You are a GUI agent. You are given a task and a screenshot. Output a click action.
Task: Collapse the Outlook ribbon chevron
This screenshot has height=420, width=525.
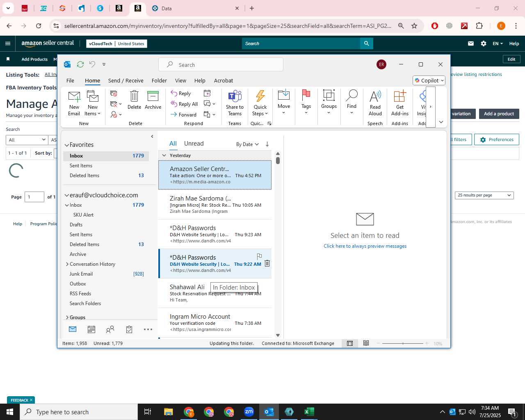pyautogui.click(x=441, y=122)
